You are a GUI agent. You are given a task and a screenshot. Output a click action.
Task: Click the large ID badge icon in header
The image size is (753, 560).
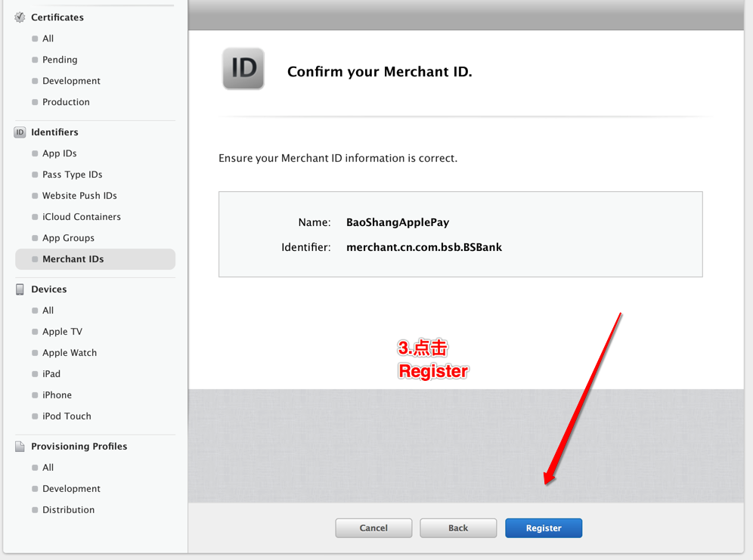[x=243, y=69]
